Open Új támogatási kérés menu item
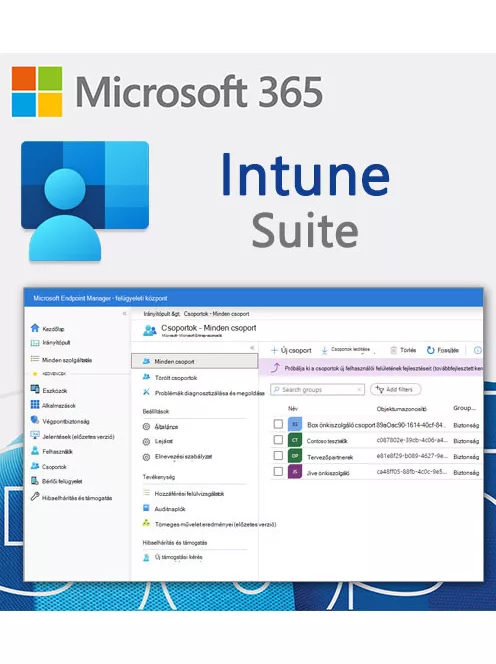Image resolution: width=496 pixels, height=664 pixels. [179, 557]
